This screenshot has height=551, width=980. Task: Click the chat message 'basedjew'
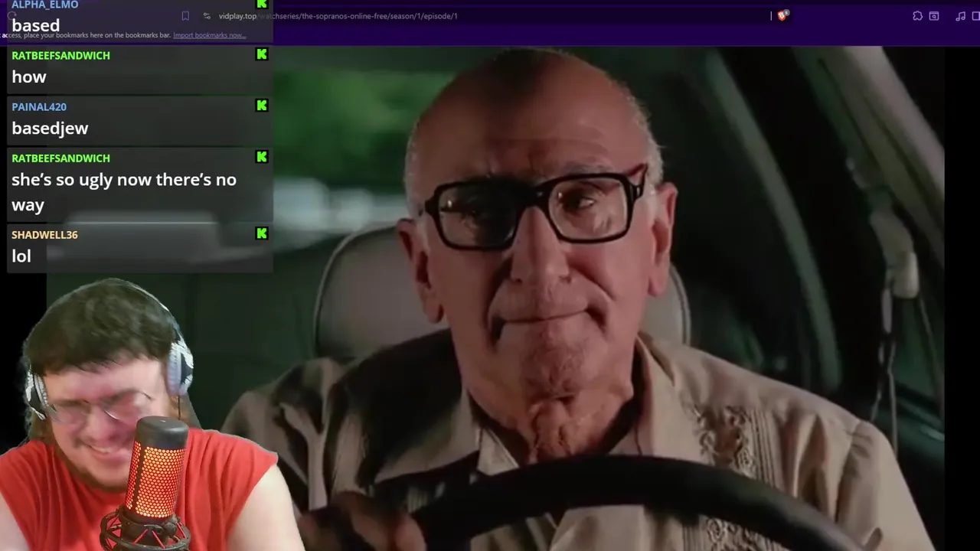tap(50, 129)
